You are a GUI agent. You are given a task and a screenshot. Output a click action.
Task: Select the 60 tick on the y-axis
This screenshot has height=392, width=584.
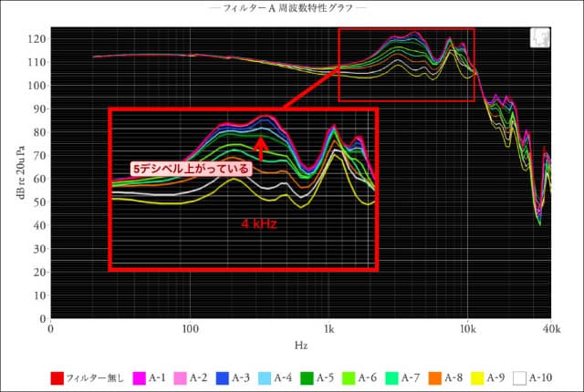[x=39, y=179]
